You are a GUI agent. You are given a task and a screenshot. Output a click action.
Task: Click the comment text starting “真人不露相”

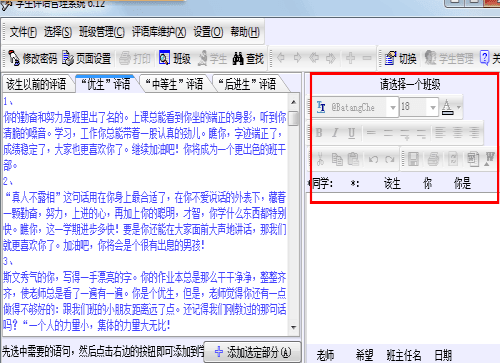(x=145, y=221)
